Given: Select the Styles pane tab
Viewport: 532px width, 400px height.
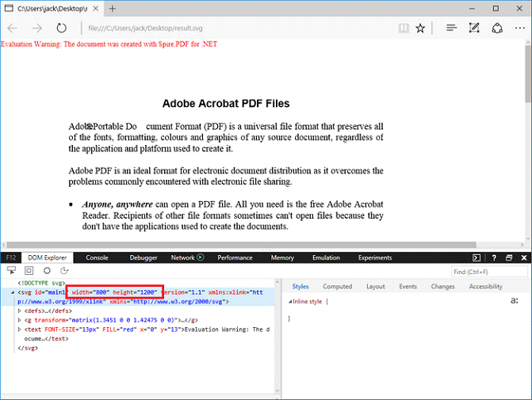Looking at the screenshot, I should click(300, 287).
